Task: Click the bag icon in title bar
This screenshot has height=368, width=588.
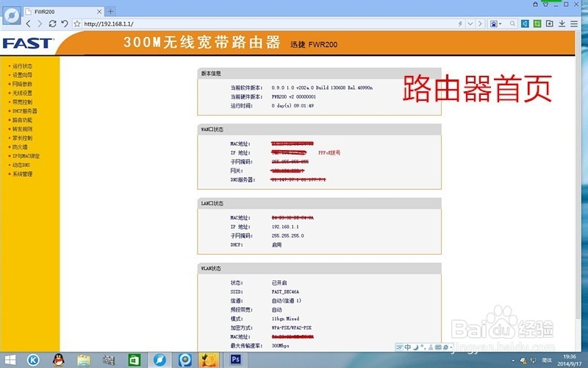Action: (x=536, y=4)
